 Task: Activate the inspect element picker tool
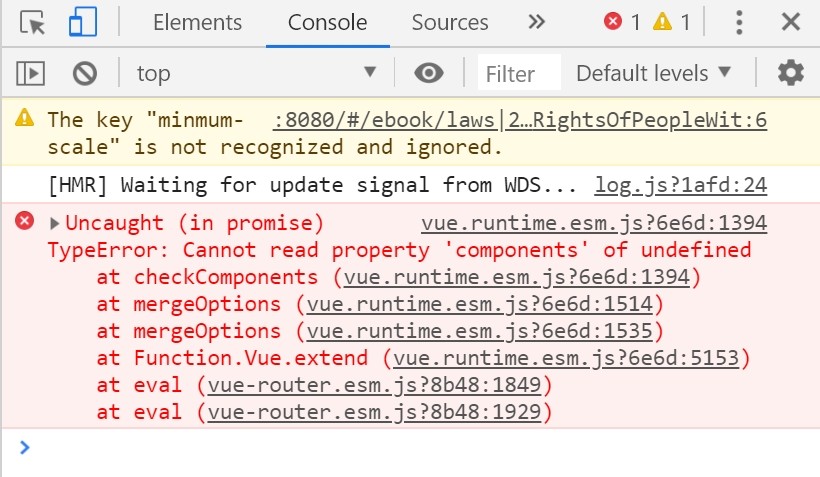click(33, 22)
